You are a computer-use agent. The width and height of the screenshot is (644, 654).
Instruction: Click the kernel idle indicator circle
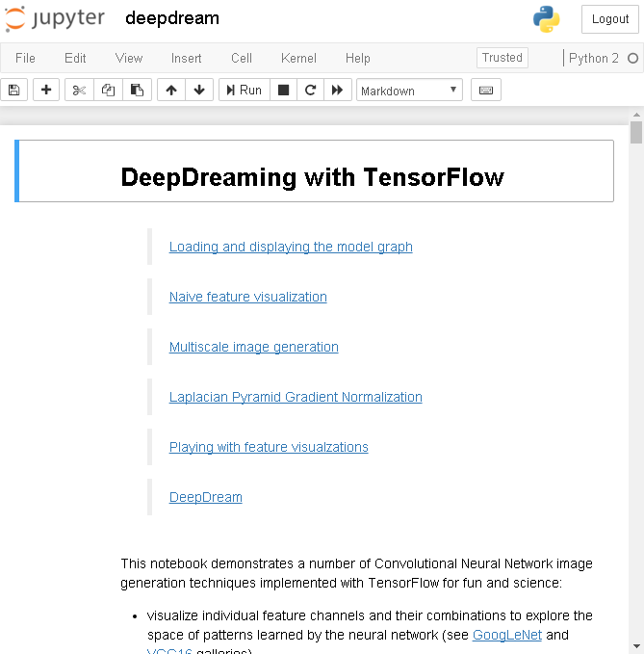632,58
